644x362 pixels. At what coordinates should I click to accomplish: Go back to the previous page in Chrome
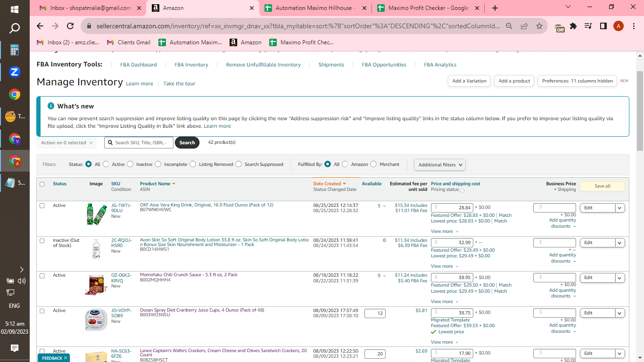click(40, 26)
